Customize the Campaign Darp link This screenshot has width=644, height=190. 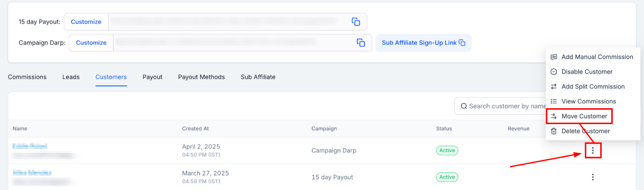click(x=91, y=43)
